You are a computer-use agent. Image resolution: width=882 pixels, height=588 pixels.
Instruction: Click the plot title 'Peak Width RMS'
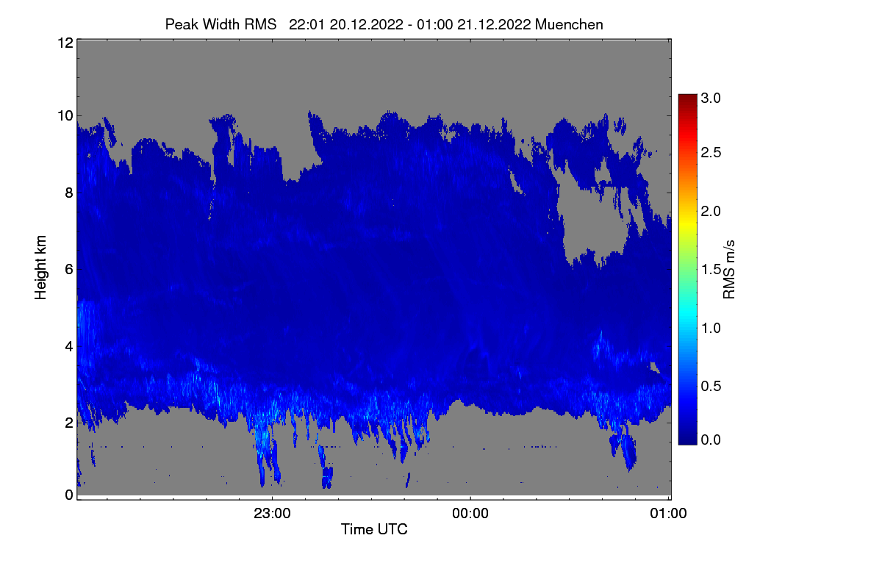(220, 24)
